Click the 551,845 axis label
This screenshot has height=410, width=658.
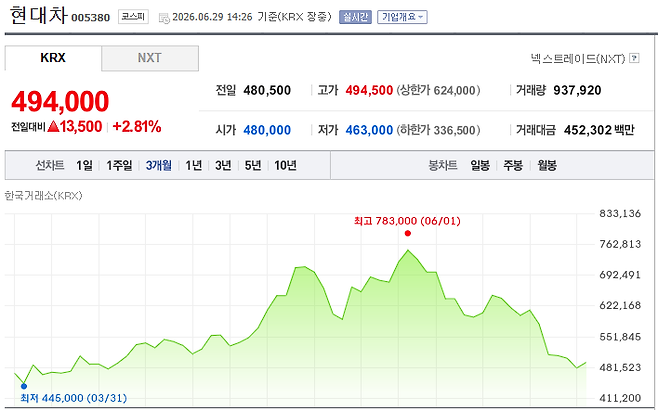coord(620,337)
